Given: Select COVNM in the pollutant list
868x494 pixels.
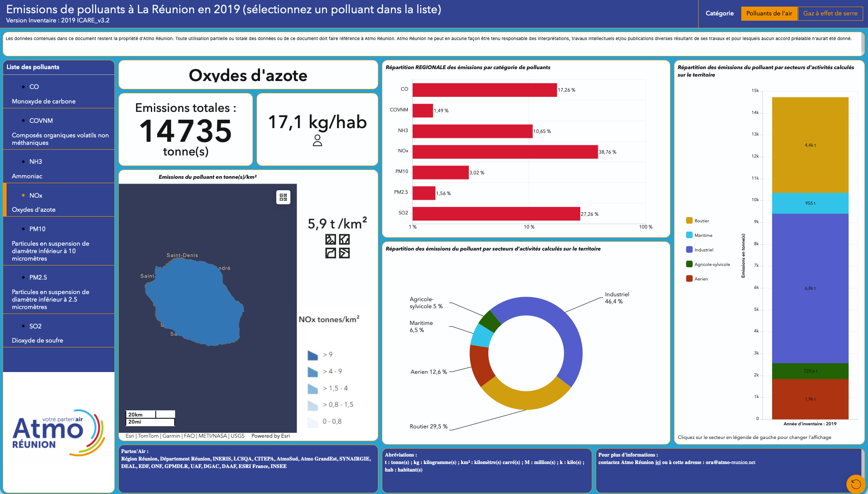Looking at the screenshot, I should pyautogui.click(x=59, y=129).
